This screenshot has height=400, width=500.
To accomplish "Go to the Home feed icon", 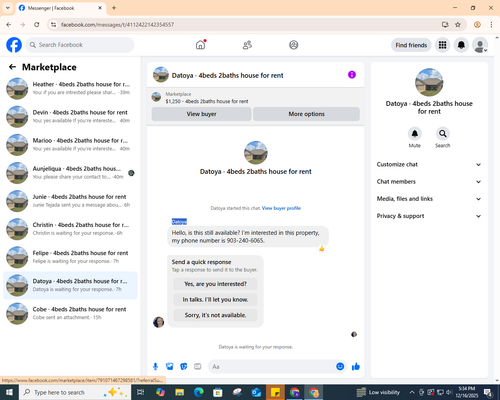I will (200, 45).
